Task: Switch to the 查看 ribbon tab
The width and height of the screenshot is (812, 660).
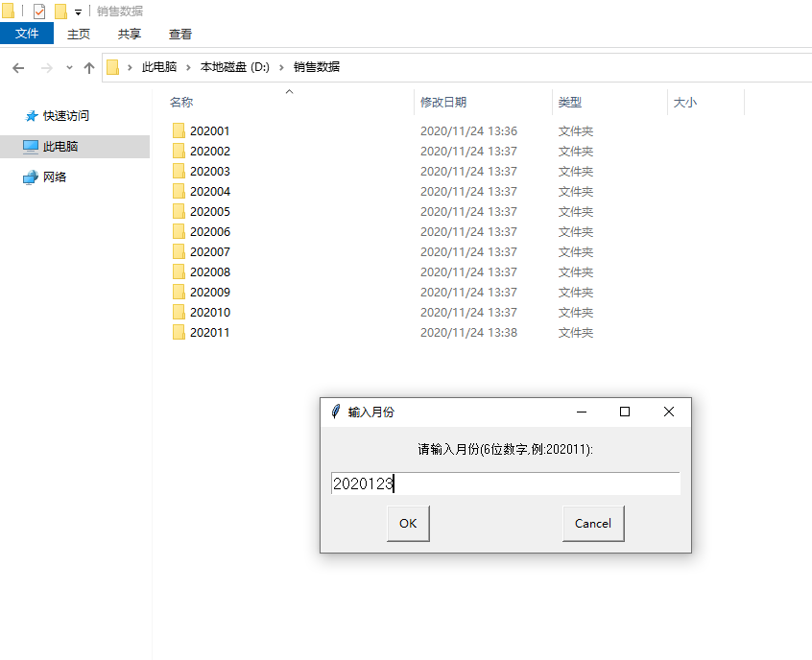Action: [181, 32]
